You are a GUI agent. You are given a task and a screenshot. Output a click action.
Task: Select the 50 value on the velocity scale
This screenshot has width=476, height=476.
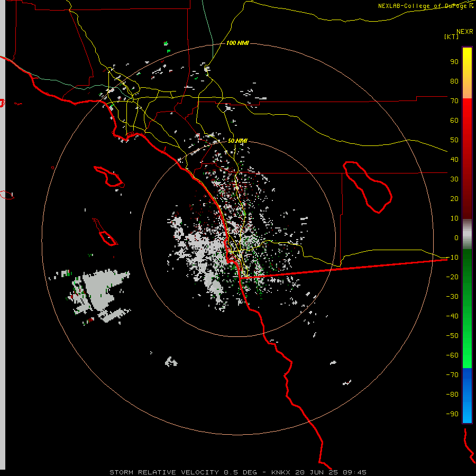[x=454, y=140]
